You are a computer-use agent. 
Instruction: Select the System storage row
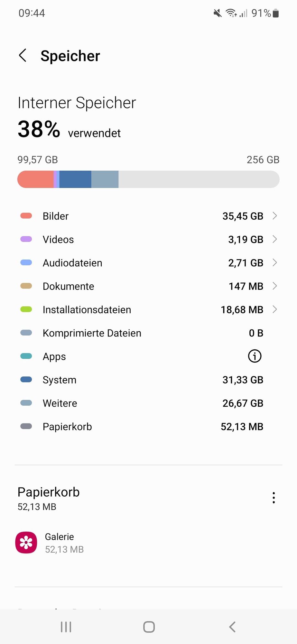coord(148,380)
